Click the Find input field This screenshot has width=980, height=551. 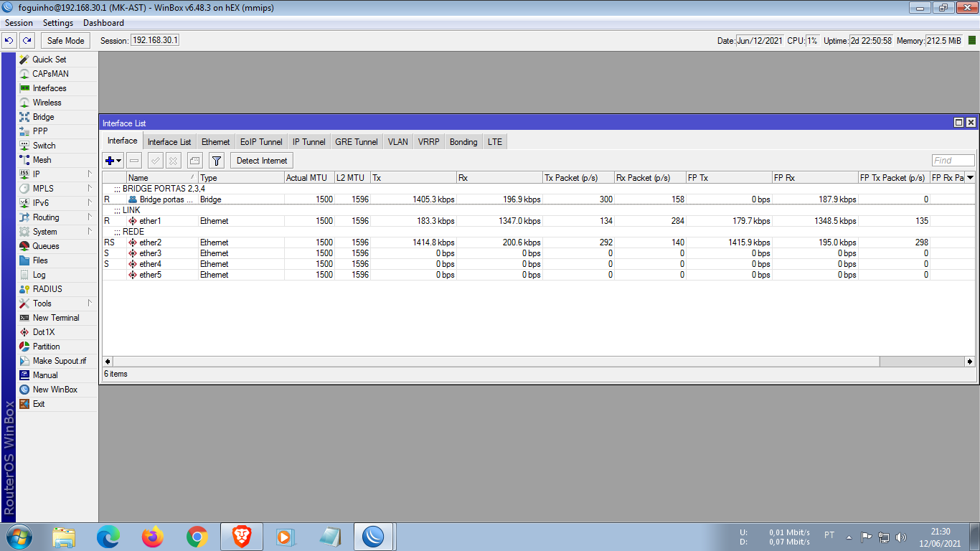pos(953,161)
